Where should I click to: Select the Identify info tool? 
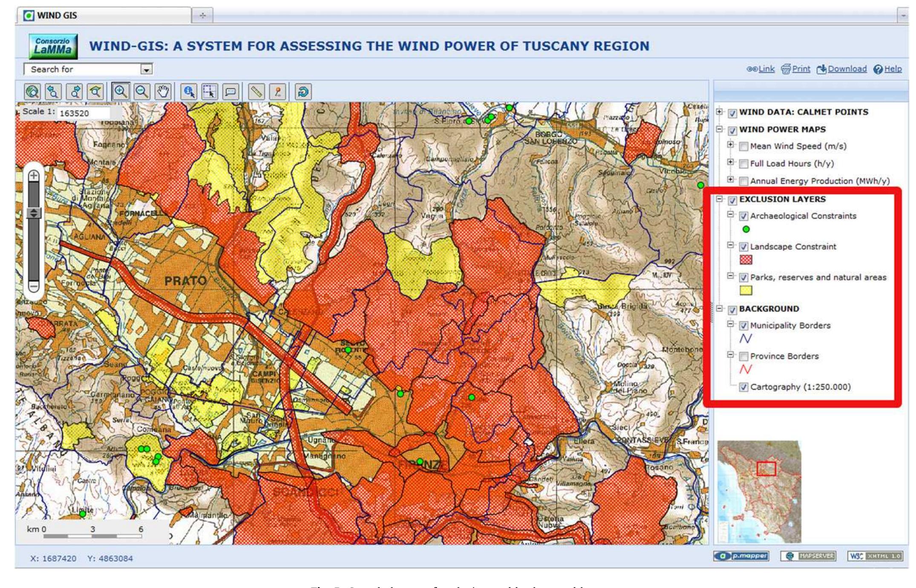190,92
